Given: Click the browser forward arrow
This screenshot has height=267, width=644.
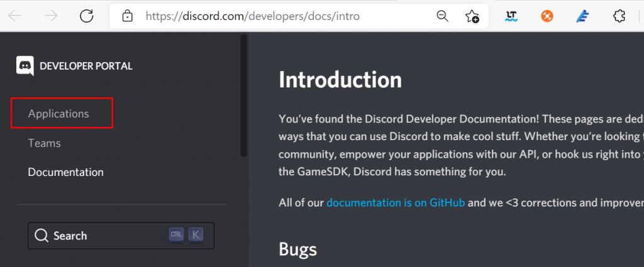Looking at the screenshot, I should pyautogui.click(x=51, y=16).
